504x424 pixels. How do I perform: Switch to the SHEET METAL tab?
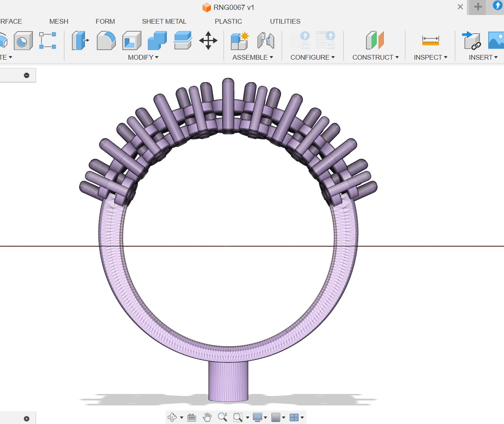tap(164, 21)
